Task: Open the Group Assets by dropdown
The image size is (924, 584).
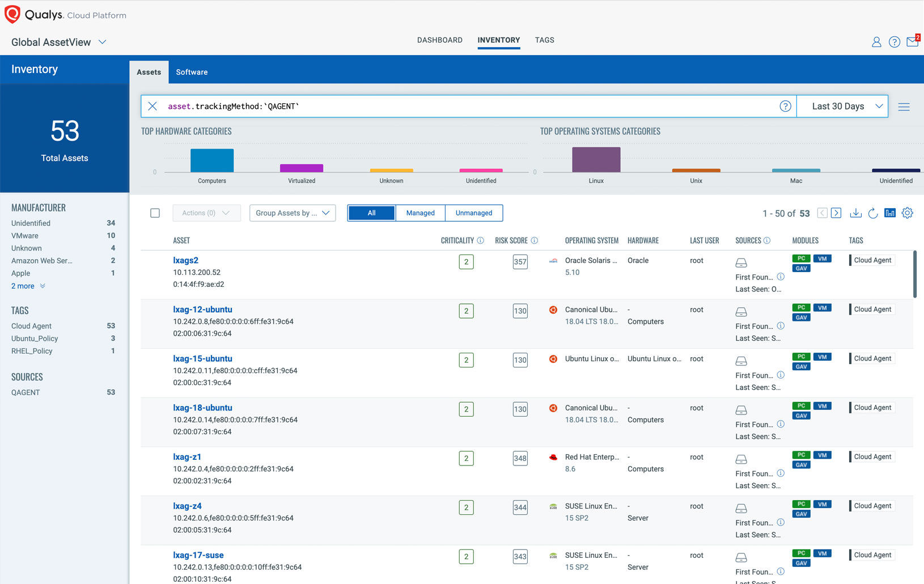Action: point(293,213)
